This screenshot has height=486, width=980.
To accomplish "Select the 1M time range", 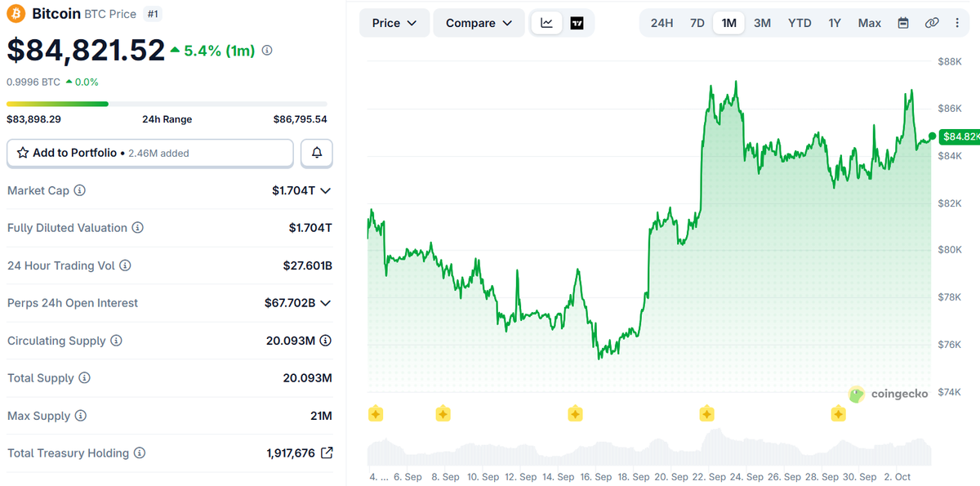I will coord(728,23).
